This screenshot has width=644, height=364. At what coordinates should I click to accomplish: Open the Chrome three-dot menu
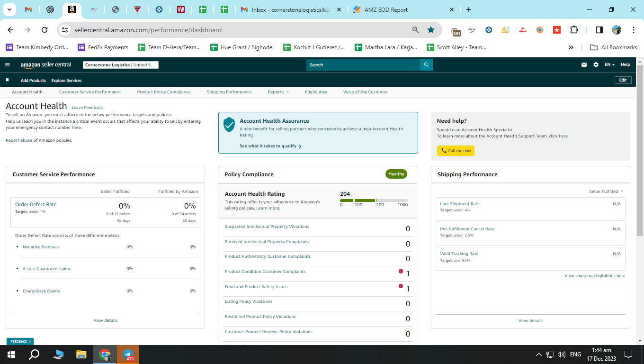tap(634, 30)
